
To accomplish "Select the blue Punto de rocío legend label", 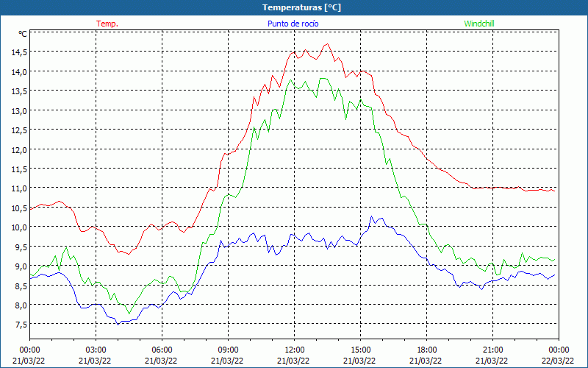I will pyautogui.click(x=293, y=24).
